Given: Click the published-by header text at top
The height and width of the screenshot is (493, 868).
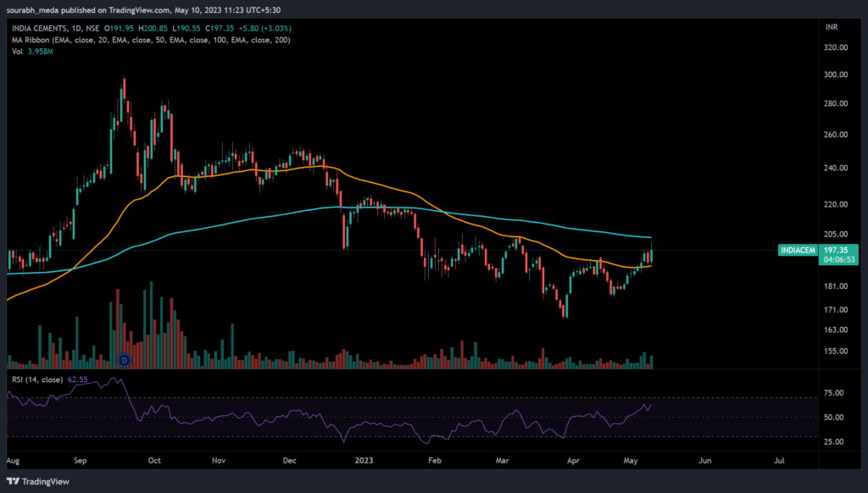Looking at the screenshot, I should tap(143, 10).
